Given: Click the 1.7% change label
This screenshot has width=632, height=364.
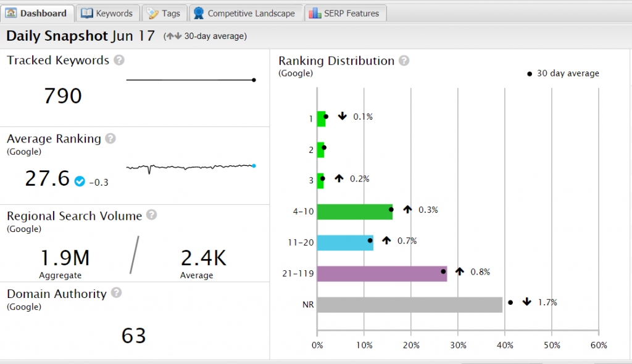Looking at the screenshot, I should [x=547, y=302].
